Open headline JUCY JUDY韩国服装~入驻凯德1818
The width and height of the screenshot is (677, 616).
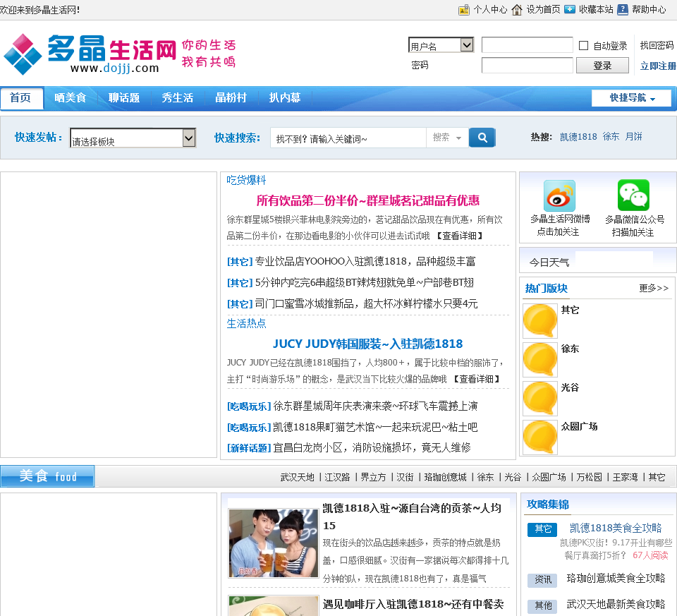368,344
